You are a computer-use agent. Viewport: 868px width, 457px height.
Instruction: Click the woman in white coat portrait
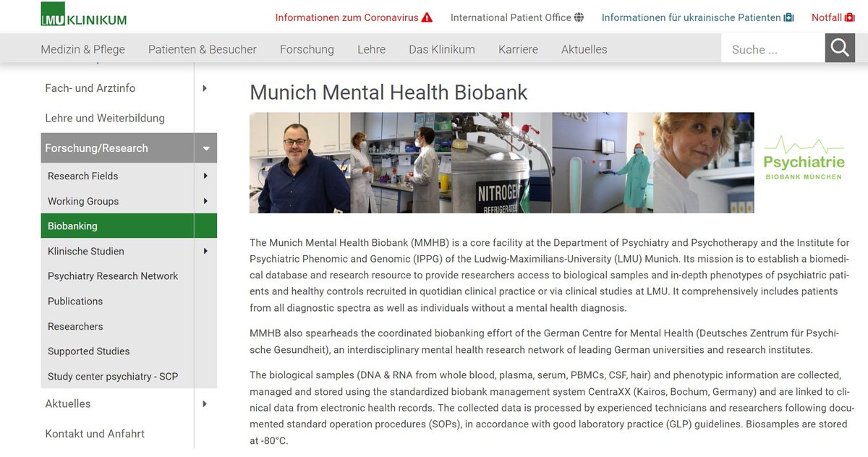tap(704, 163)
